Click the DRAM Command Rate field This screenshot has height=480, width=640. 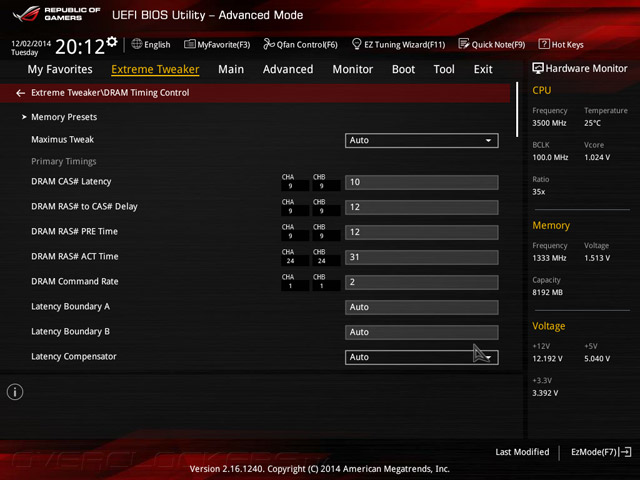[x=422, y=282]
